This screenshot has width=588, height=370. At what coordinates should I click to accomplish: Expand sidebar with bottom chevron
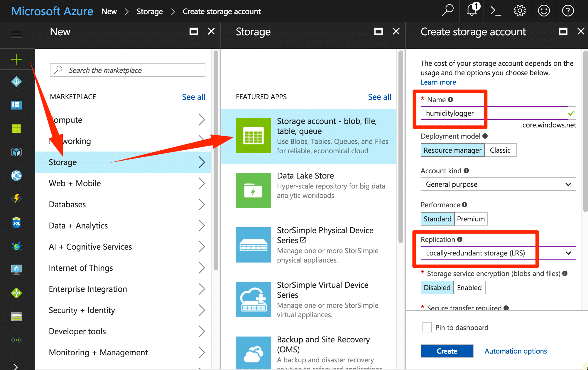pos(16,366)
